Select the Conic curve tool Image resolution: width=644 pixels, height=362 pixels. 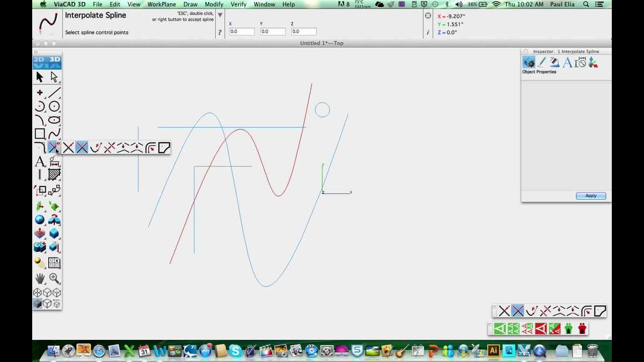click(40, 120)
